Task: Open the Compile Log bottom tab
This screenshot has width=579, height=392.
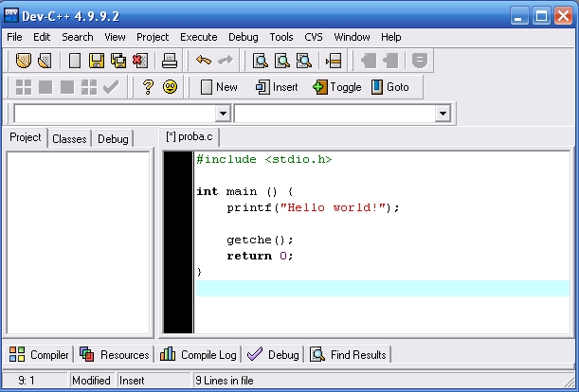Action: tap(198, 355)
